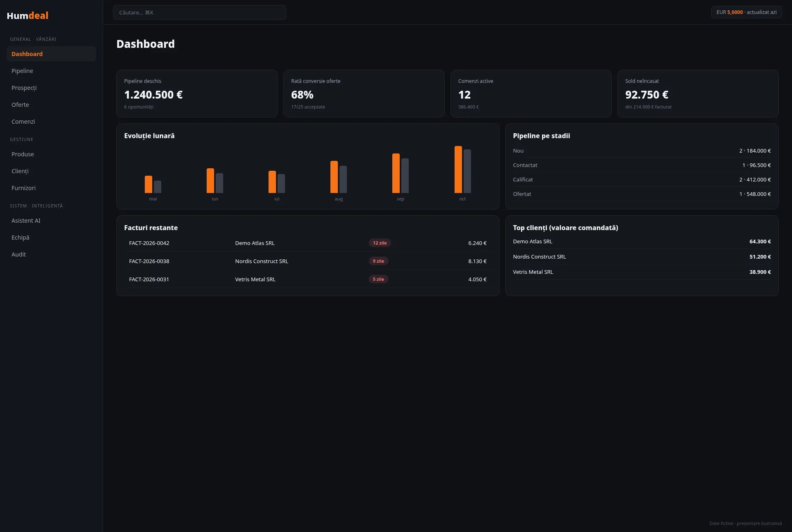This screenshot has height=532, width=792.
Task: Click the Evoluție lunară chart title
Action: click(149, 136)
